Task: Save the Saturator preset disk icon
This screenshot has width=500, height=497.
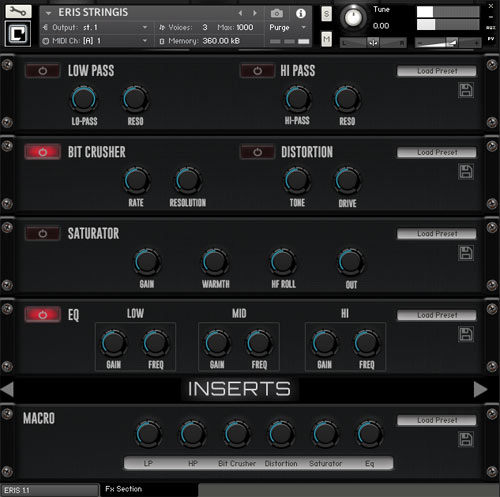Action: click(x=466, y=253)
